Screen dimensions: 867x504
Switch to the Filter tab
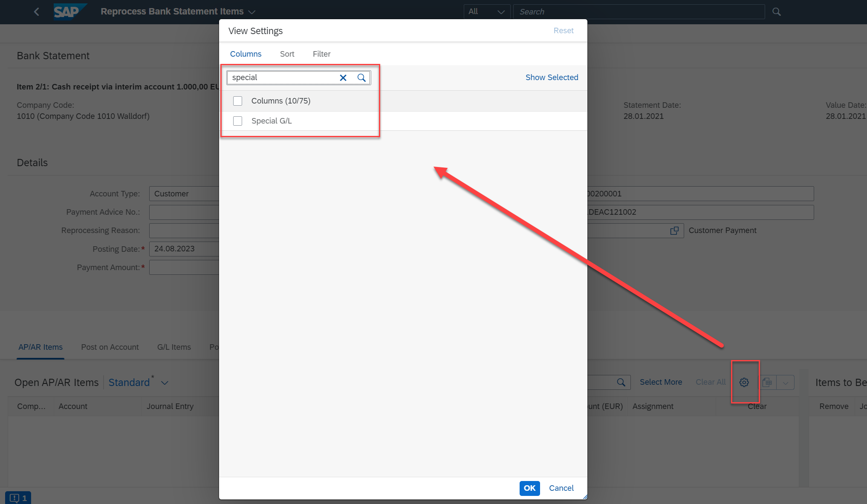tap(321, 54)
